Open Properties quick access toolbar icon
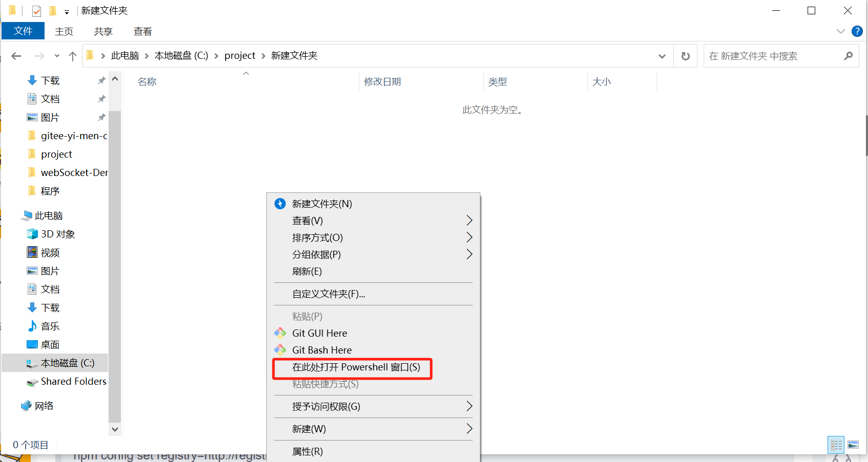Image resolution: width=868 pixels, height=462 pixels. (x=36, y=11)
